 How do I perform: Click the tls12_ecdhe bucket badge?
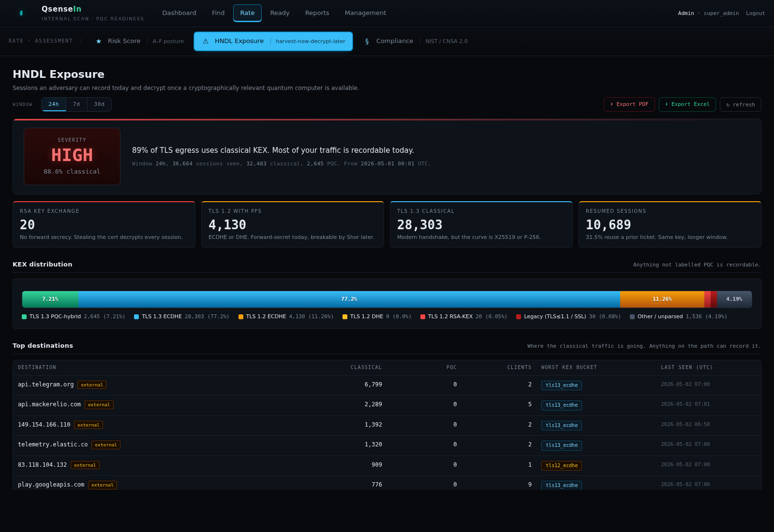[562, 466]
